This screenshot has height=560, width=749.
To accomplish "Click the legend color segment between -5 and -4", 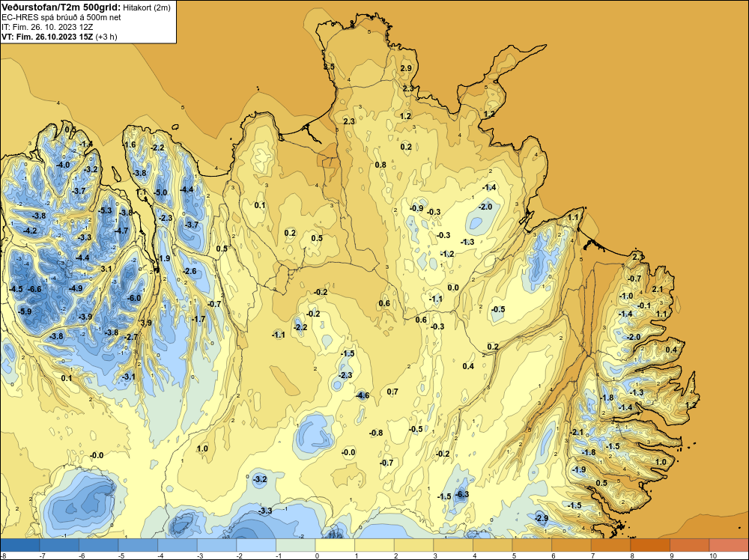I will click(139, 545).
